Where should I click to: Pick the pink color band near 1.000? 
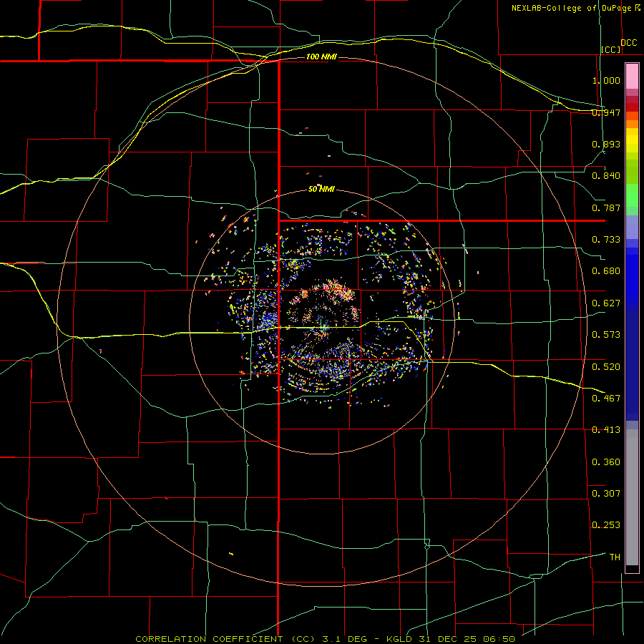coord(632,77)
